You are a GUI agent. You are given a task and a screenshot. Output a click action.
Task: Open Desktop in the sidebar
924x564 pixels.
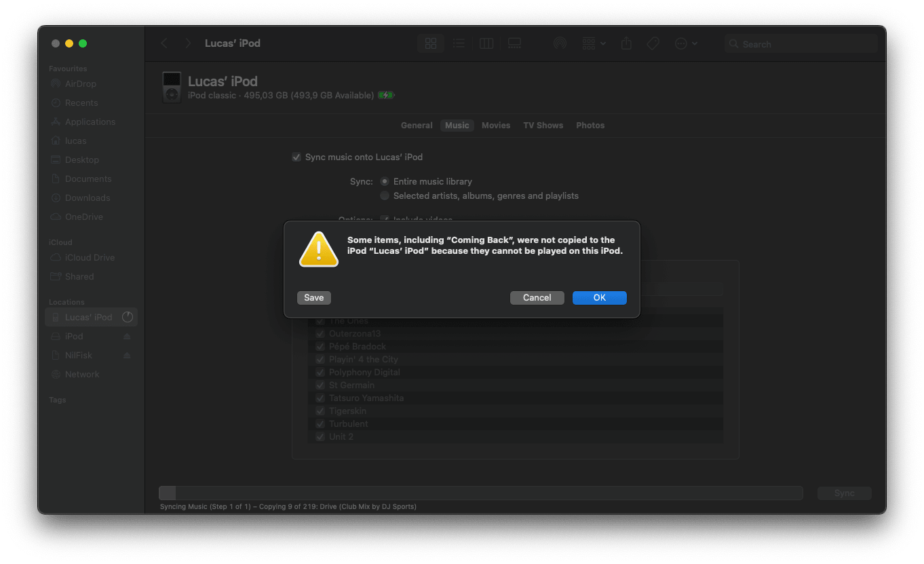coord(91,160)
